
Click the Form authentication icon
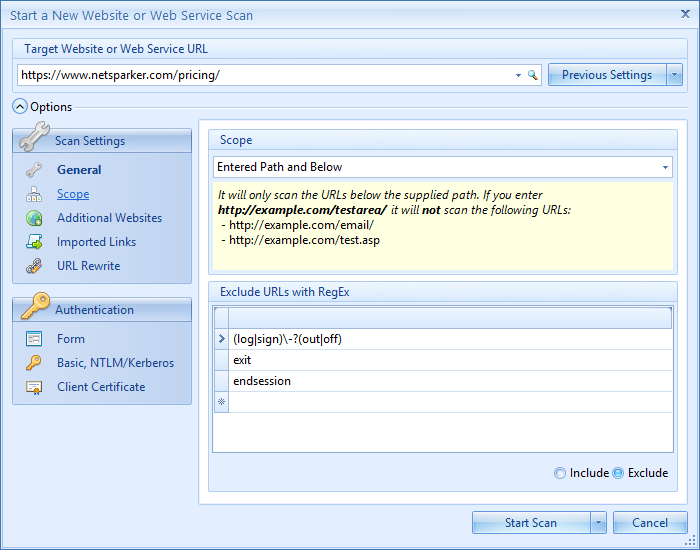pyautogui.click(x=34, y=339)
